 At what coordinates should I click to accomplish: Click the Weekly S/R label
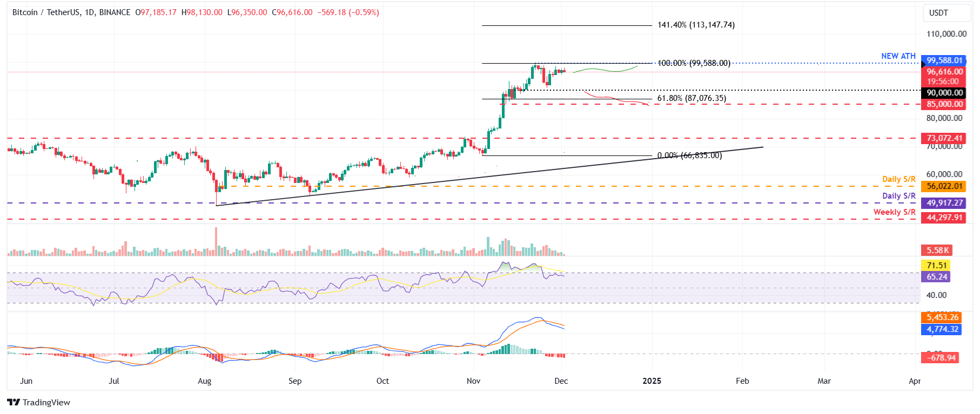pyautogui.click(x=895, y=212)
